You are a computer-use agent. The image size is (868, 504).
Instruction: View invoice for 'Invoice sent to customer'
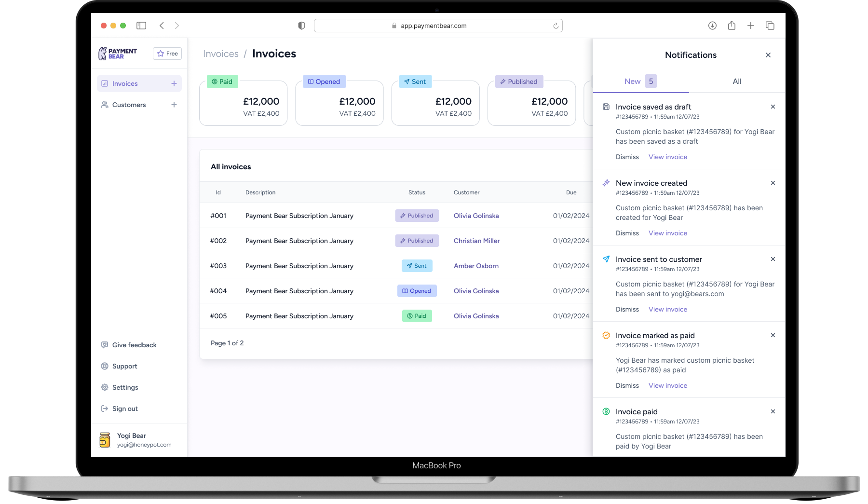point(668,309)
